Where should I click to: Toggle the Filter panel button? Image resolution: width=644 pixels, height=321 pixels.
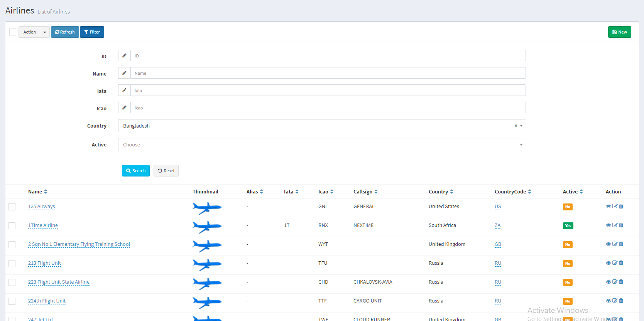pos(92,32)
